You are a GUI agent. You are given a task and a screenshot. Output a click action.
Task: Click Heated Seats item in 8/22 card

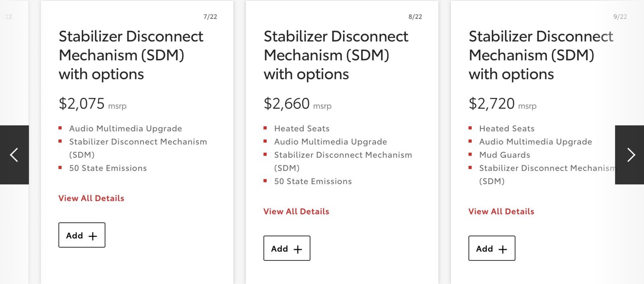tap(302, 129)
